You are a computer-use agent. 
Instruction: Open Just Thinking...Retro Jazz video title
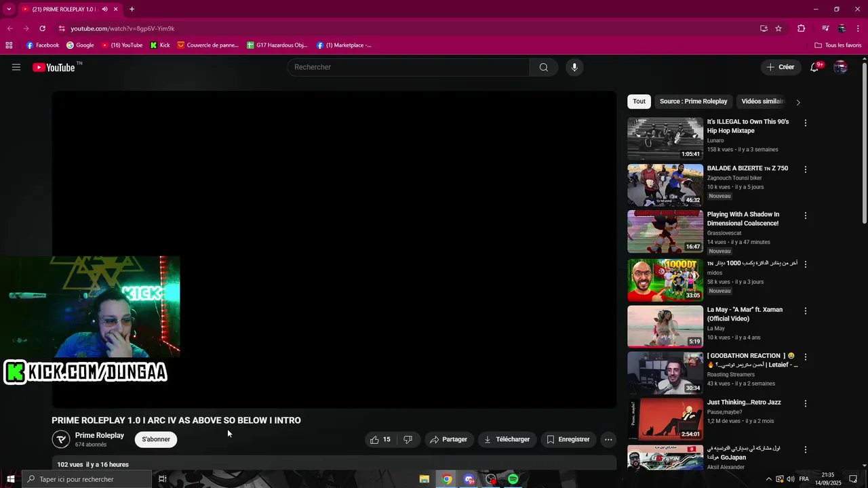coord(744,403)
